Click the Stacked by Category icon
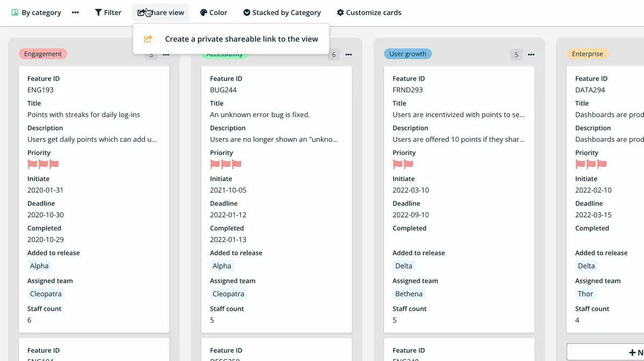This screenshot has height=361, width=644. pyautogui.click(x=247, y=12)
